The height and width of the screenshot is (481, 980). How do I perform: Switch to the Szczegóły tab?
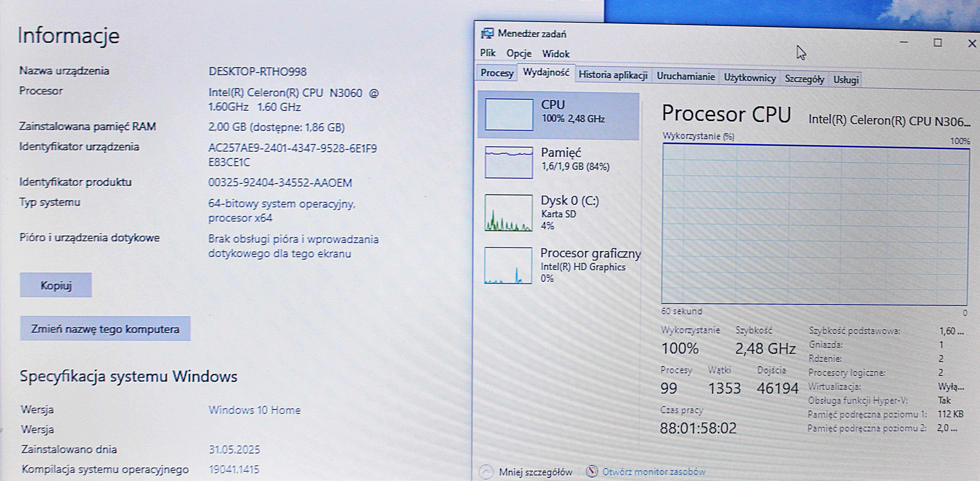805,79
